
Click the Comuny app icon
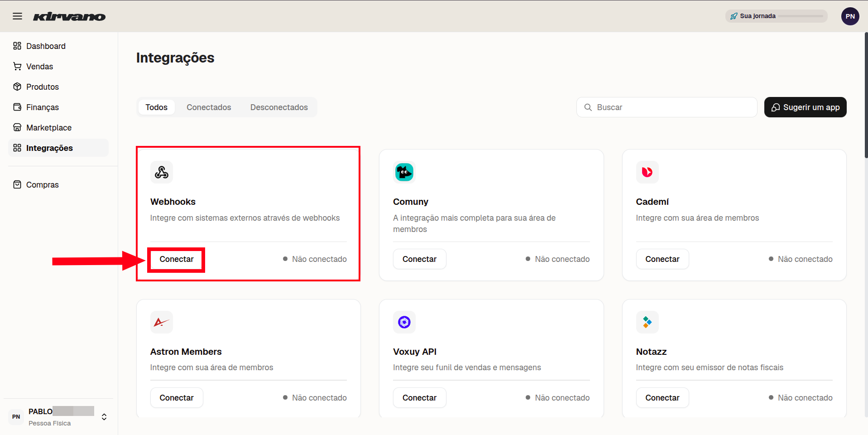pyautogui.click(x=404, y=172)
